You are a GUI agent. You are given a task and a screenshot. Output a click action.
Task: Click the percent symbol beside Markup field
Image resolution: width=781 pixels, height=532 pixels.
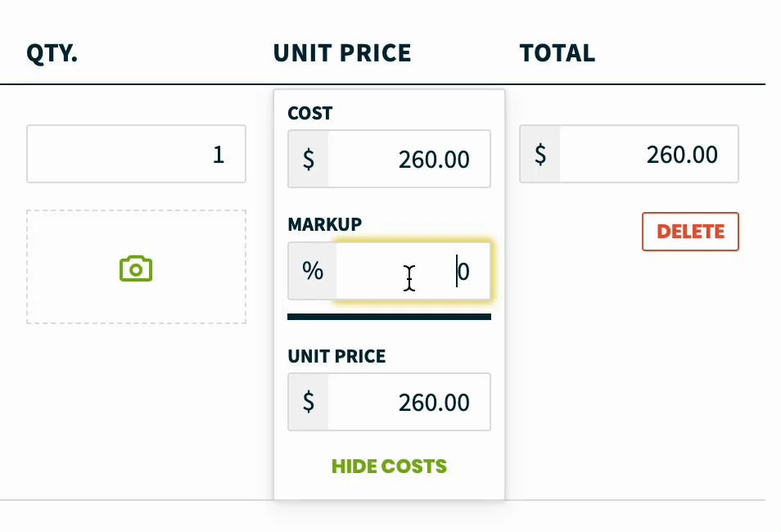(x=312, y=271)
